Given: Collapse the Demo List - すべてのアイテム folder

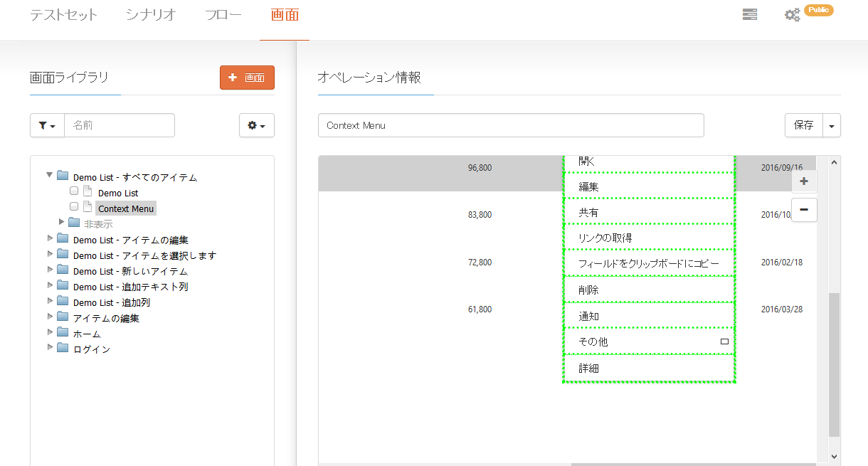Looking at the screenshot, I should [x=50, y=174].
